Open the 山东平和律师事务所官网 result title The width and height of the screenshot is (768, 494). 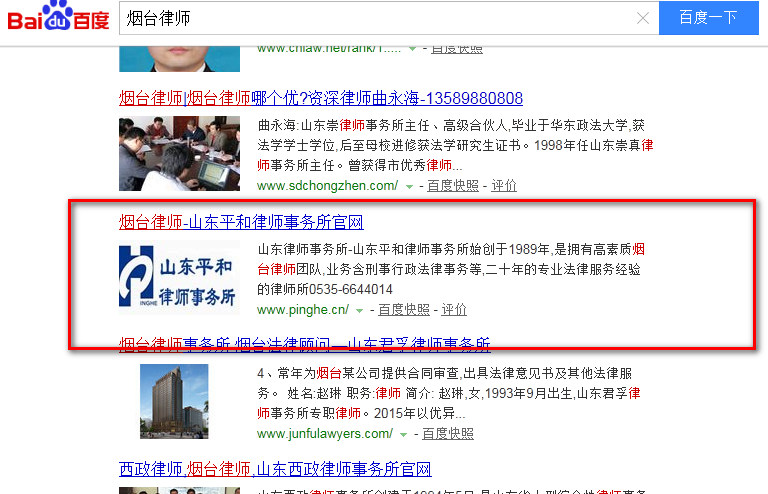click(241, 221)
